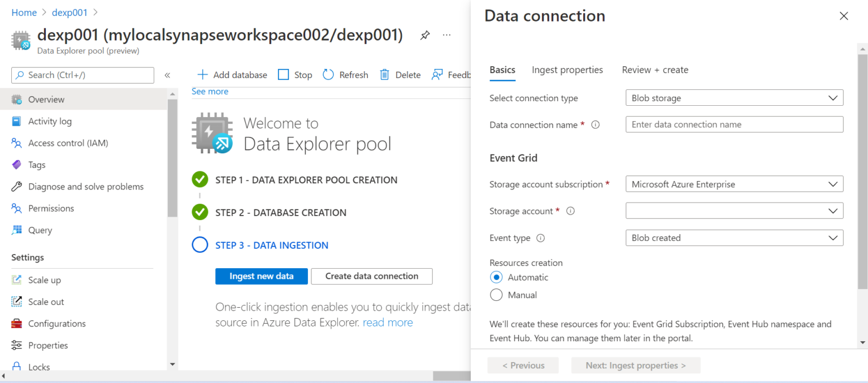The image size is (868, 383).
Task: Open the Select connection type dropdown
Action: [734, 98]
